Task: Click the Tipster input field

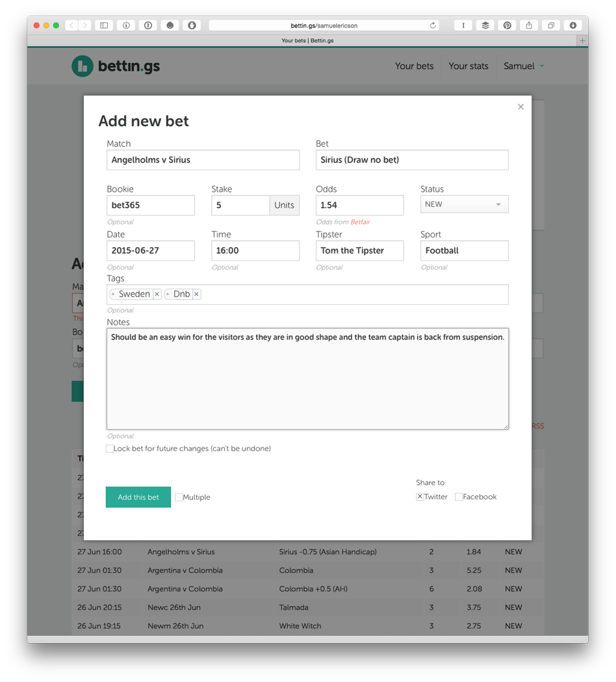Action: point(360,250)
